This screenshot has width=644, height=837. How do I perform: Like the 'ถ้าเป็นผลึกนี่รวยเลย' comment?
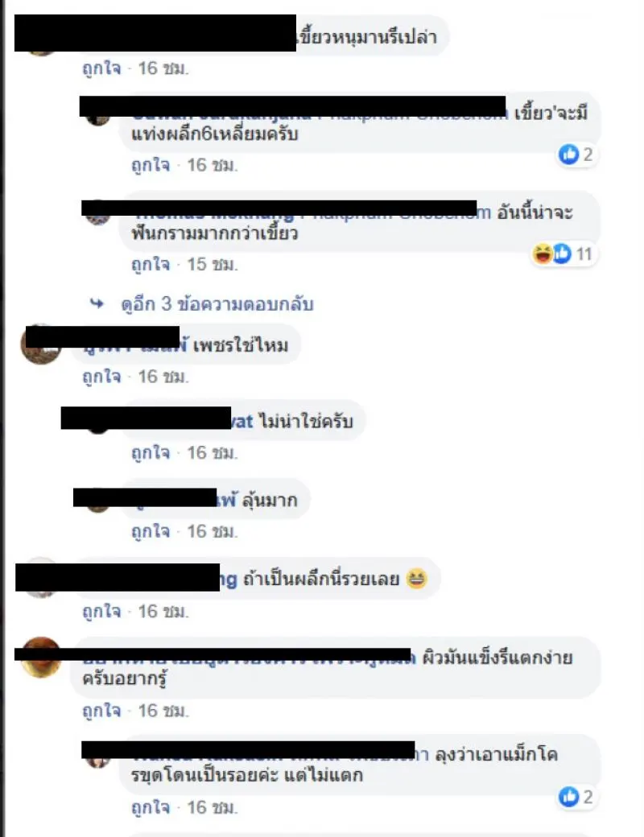click(x=101, y=611)
